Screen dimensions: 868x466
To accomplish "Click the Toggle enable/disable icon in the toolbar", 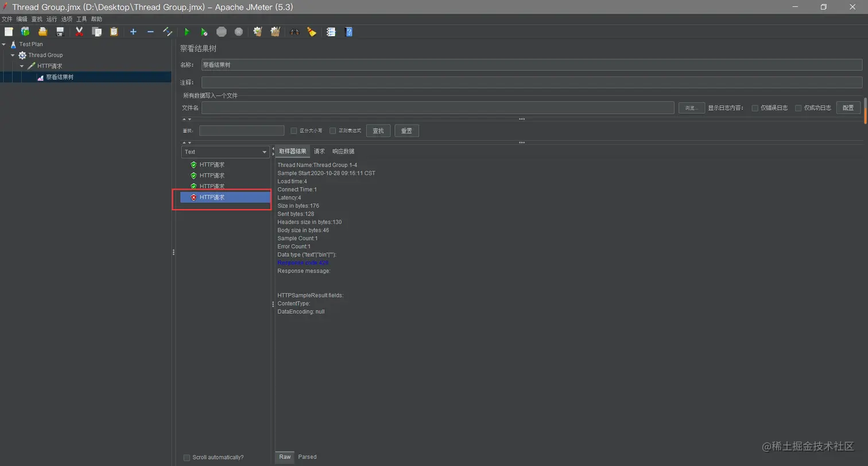I will tap(168, 32).
